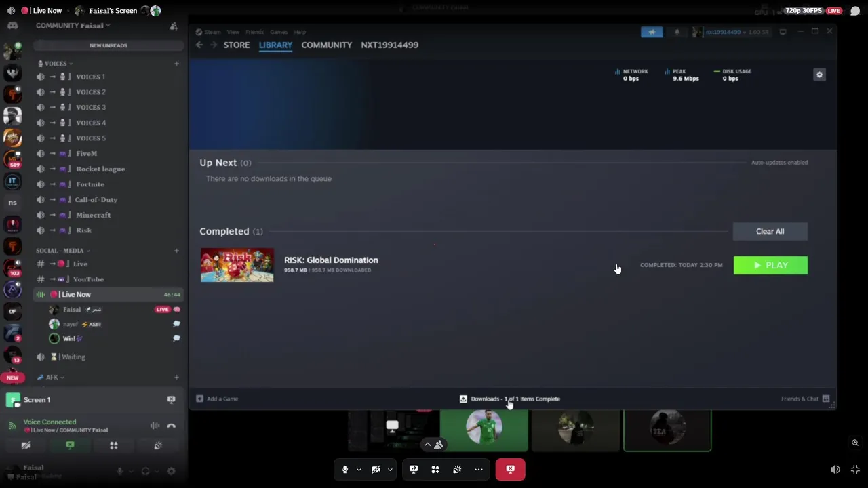Screen dimensions: 868x488
Task: Open Steam STORE tab
Action: [237, 45]
